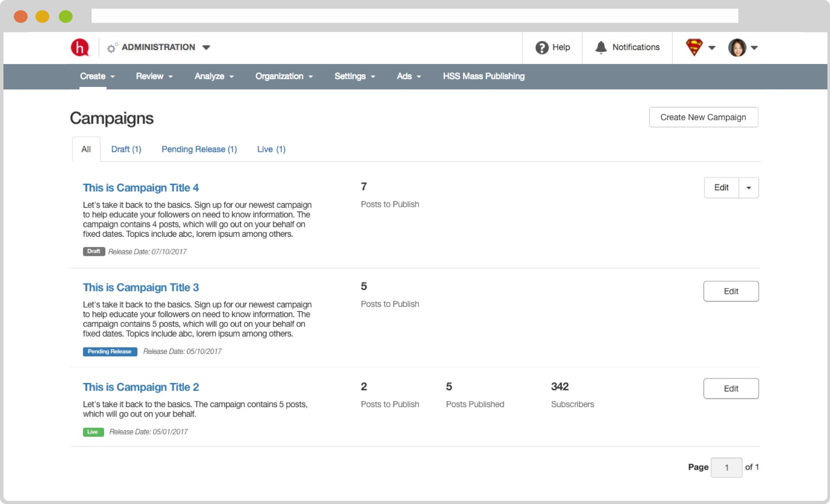
Task: Click the page number input field
Action: coord(727,467)
